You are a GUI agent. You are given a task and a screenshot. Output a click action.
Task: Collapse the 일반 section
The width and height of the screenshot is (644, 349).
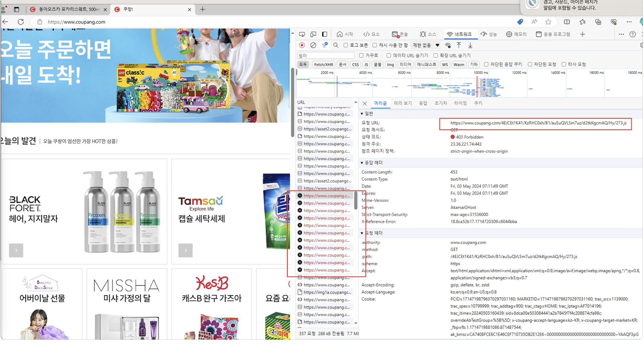(x=362, y=114)
